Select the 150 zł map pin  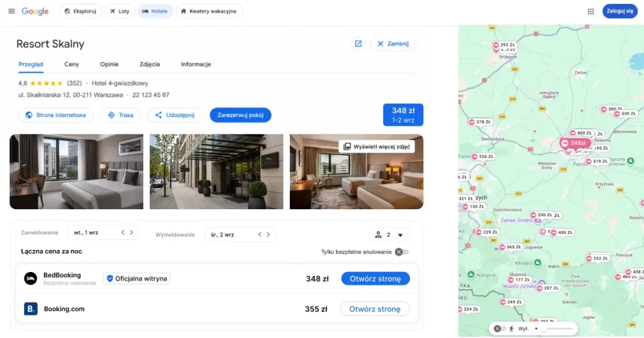point(474,207)
